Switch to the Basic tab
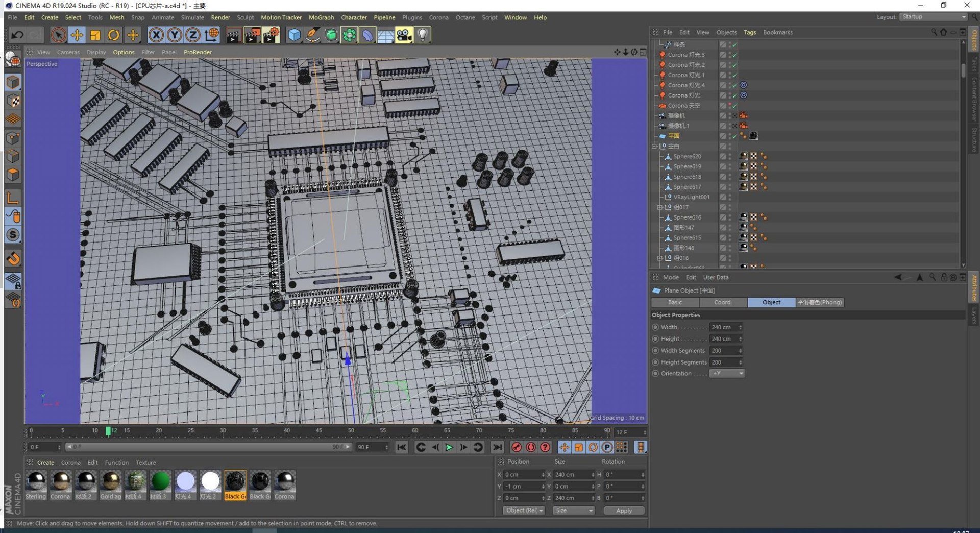 [675, 302]
